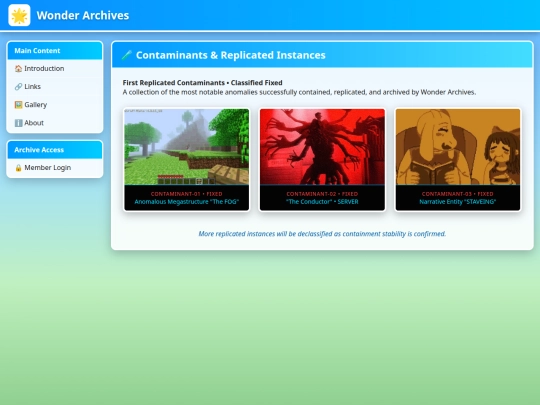
Task: Click the CONTAMINANT-03 • FIXED label
Action: [458, 194]
